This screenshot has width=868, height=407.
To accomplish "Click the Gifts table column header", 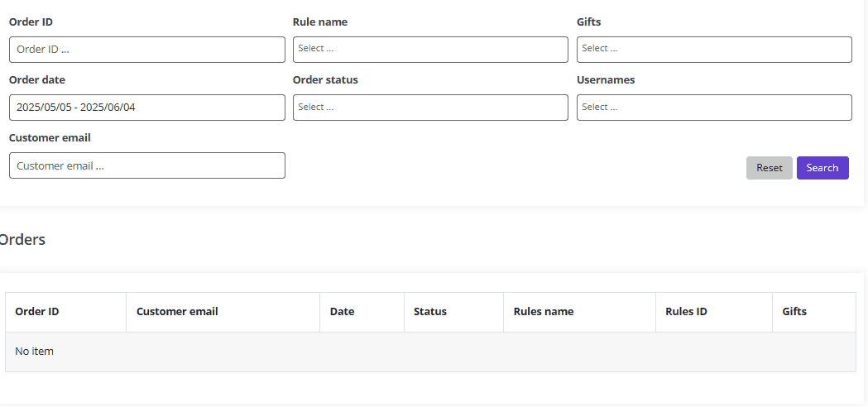I will [794, 312].
